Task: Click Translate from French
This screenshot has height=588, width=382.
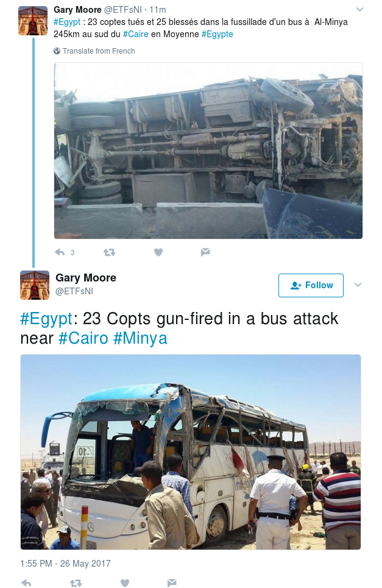Action: pos(99,51)
